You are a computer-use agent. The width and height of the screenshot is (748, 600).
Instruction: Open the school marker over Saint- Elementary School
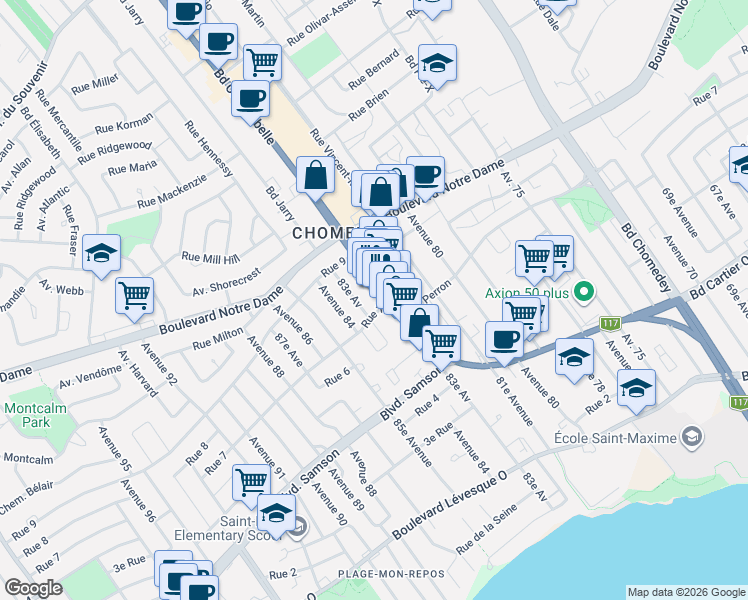tap(276, 514)
